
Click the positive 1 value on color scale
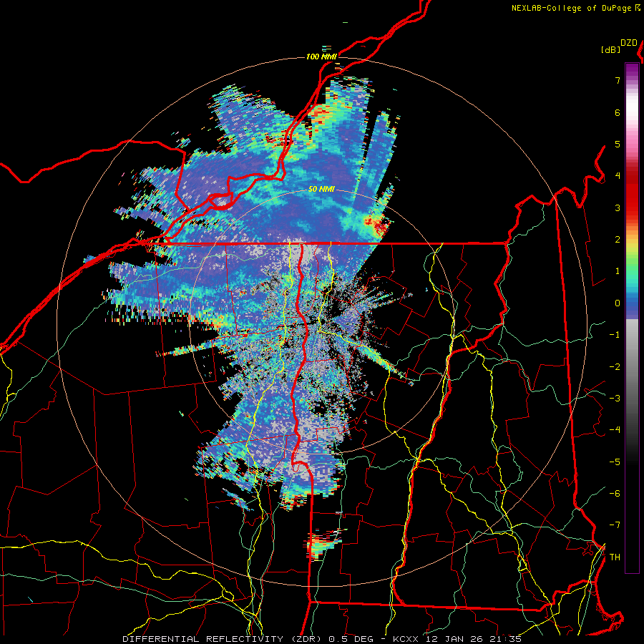(x=618, y=271)
